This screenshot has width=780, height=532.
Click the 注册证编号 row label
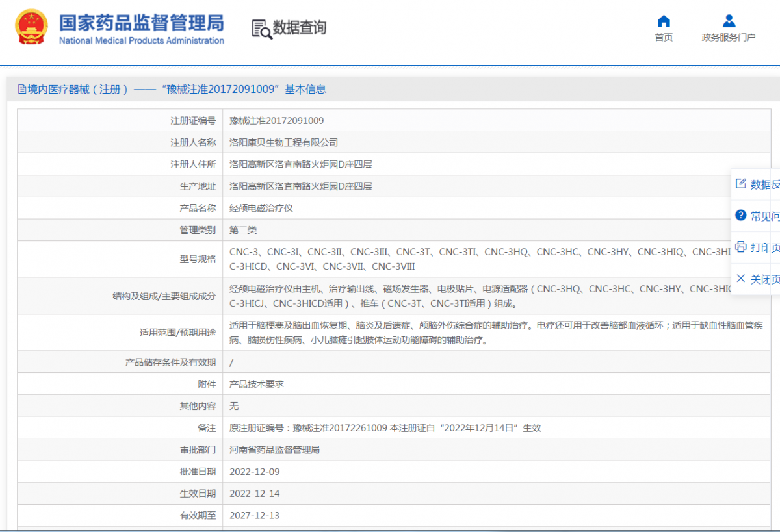point(193,120)
